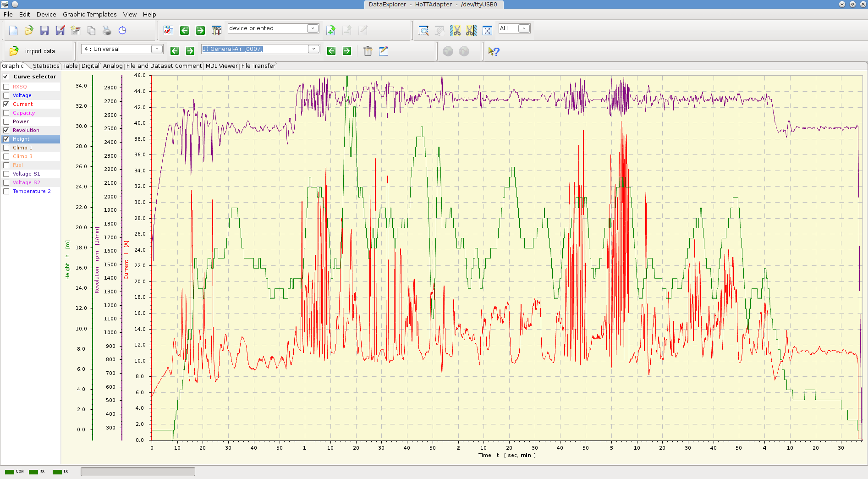Switch to the Statistics tab
This screenshot has height=479, width=868.
[x=46, y=66]
